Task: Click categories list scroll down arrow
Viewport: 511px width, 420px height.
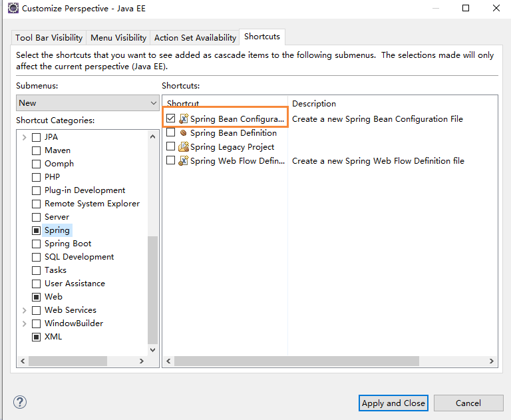Action: coord(152,350)
